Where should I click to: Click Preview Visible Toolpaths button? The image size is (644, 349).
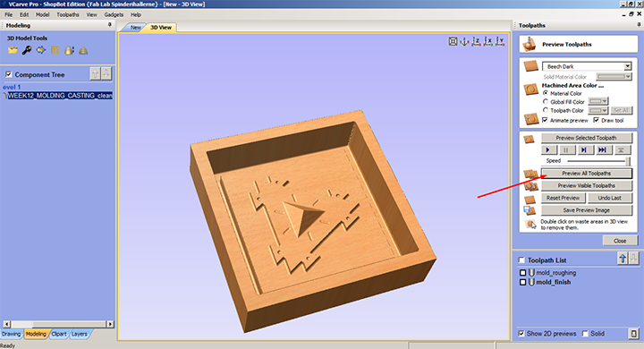(x=586, y=185)
